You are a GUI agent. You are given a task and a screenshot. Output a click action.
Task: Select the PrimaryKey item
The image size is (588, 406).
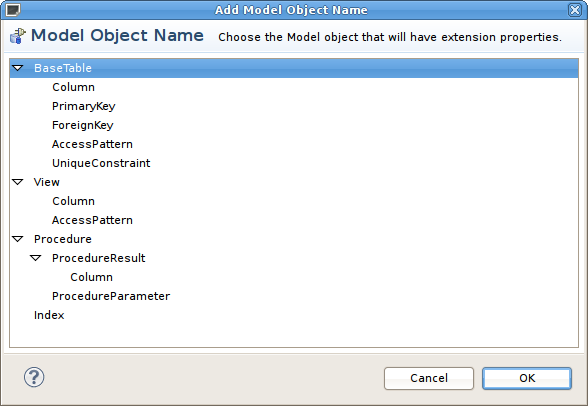click(84, 106)
